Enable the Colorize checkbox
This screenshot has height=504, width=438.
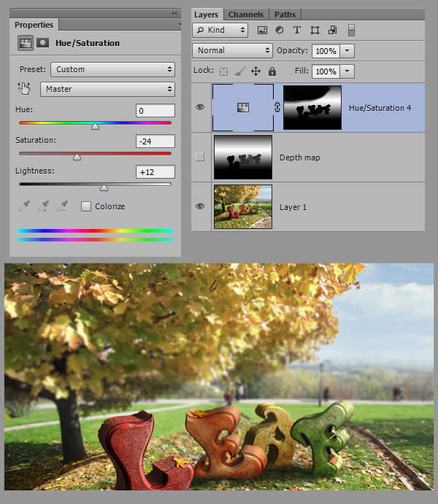tap(86, 206)
